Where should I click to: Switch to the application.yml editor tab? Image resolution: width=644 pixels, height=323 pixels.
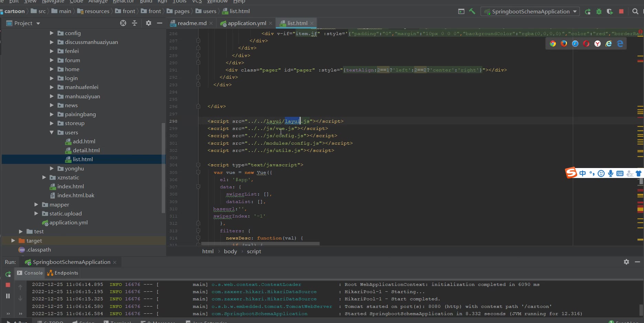[246, 23]
